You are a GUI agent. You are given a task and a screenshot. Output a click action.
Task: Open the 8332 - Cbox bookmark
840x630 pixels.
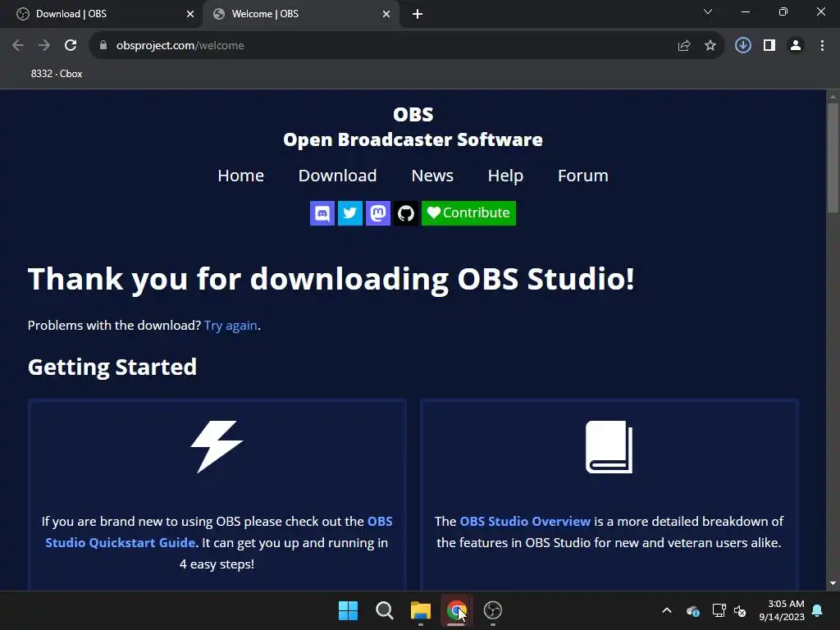coord(57,74)
